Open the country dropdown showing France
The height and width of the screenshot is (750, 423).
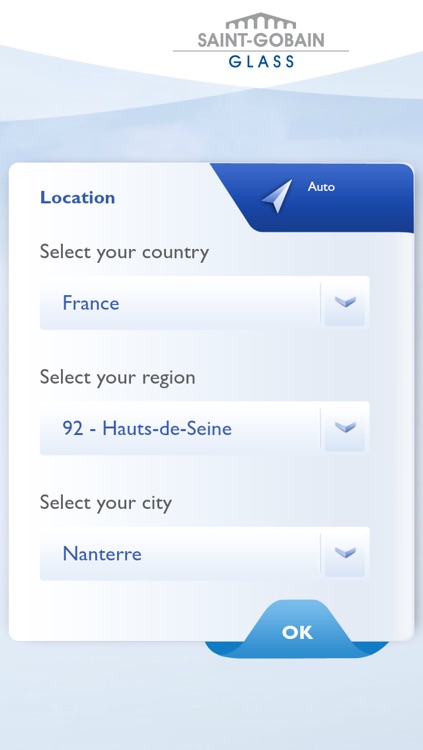point(204,303)
